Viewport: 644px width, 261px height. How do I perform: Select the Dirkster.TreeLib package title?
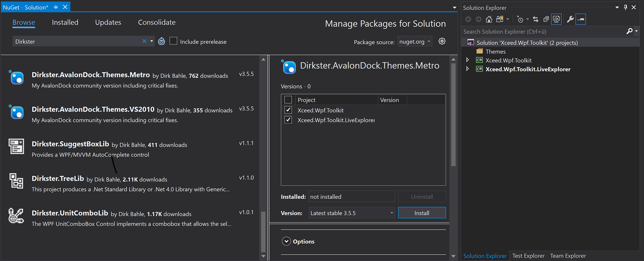[x=58, y=178]
